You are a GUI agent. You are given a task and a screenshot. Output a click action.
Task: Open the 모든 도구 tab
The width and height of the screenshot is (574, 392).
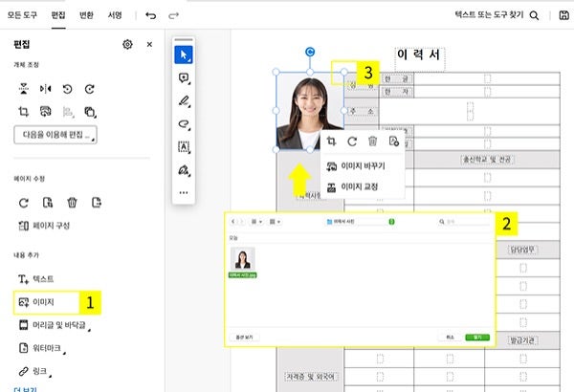22,15
